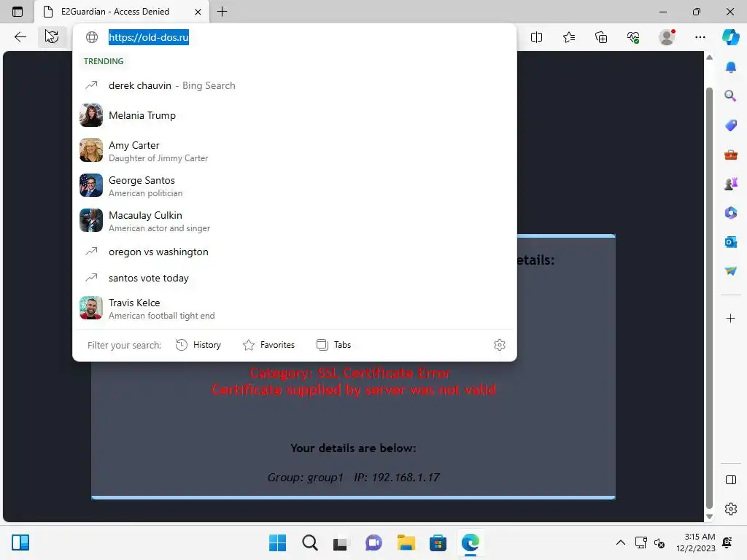747x560 pixels.
Task: Open the search suggestion settings gear
Action: click(499, 345)
